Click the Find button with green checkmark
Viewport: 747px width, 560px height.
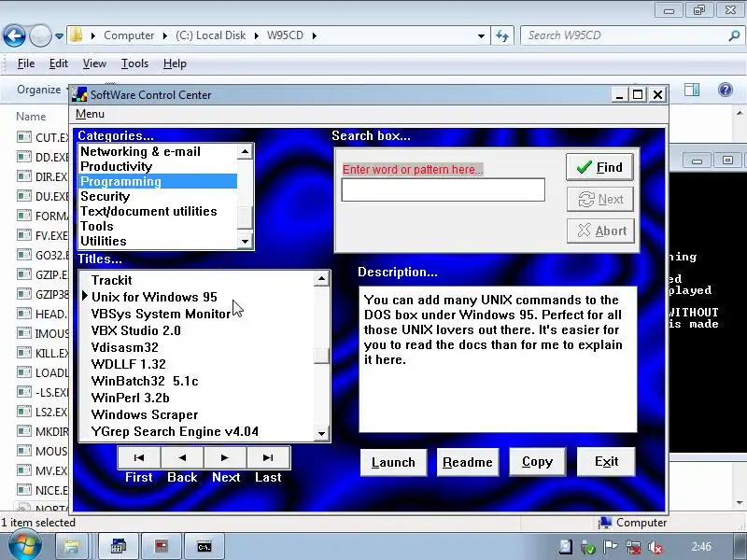[599, 167]
